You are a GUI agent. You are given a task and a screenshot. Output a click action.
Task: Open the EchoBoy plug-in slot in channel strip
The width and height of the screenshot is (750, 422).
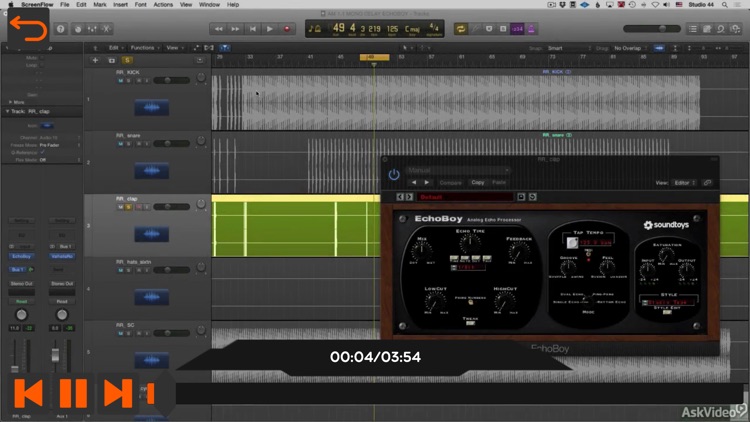(22, 257)
